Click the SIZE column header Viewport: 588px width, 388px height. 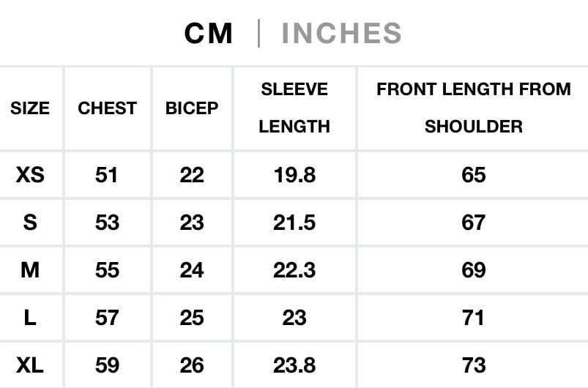[30, 108]
